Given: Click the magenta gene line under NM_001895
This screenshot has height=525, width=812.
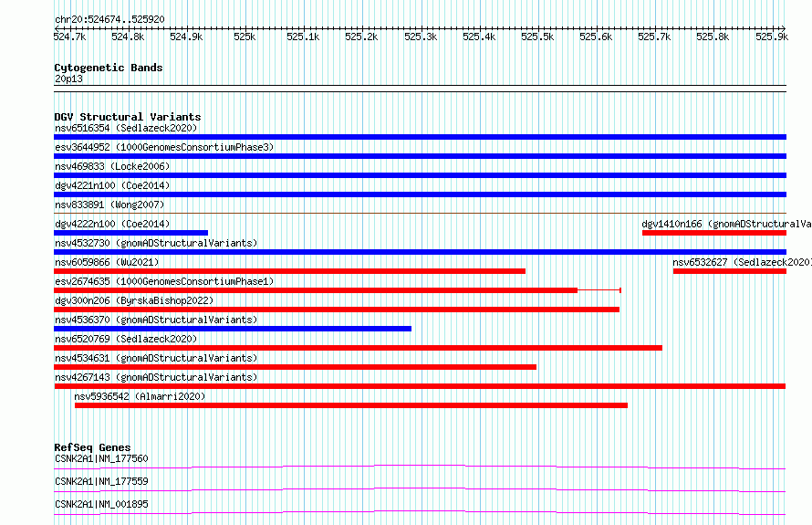Looking at the screenshot, I should click(420, 512).
